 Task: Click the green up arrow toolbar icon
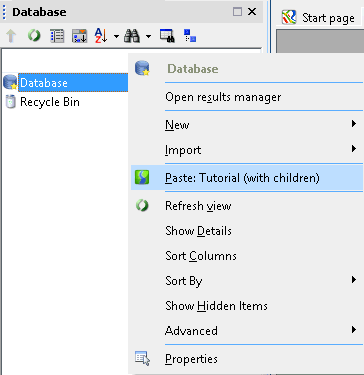click(11, 36)
